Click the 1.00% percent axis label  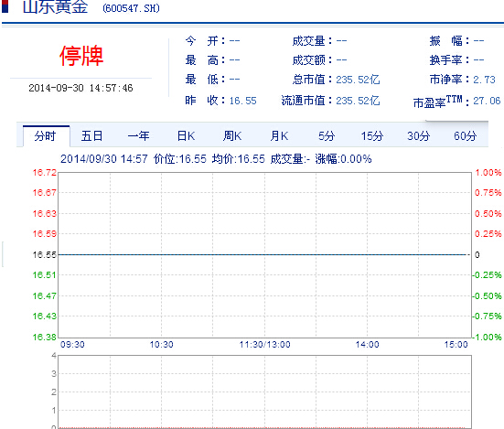coord(488,173)
